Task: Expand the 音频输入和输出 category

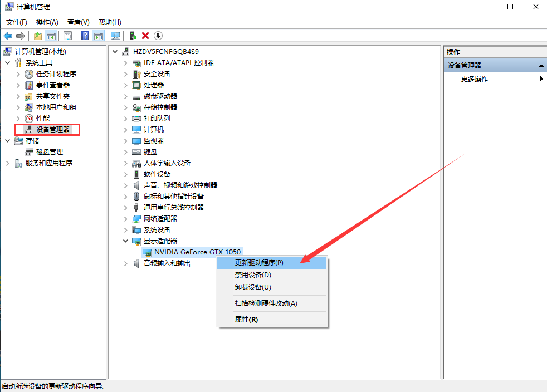Action: [125, 264]
